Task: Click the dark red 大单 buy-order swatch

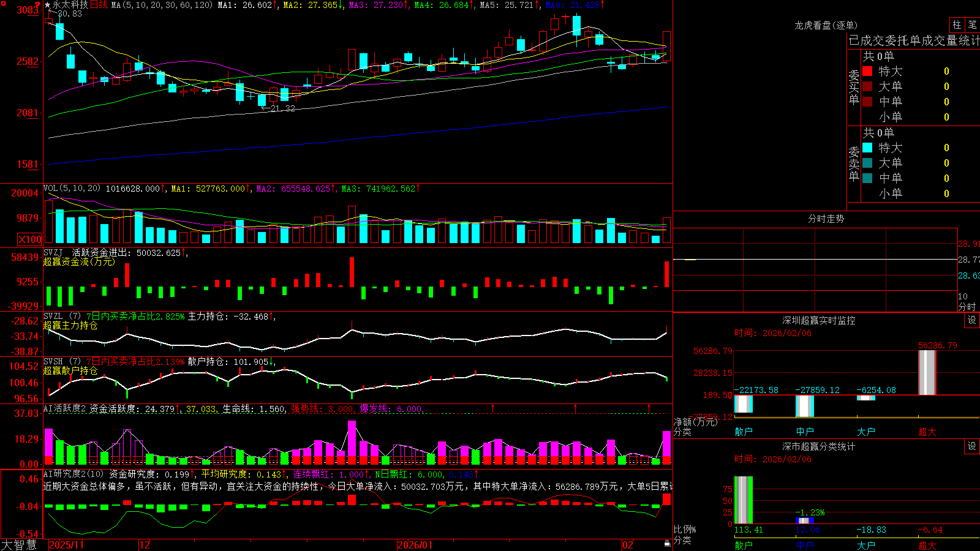Action: (x=867, y=86)
